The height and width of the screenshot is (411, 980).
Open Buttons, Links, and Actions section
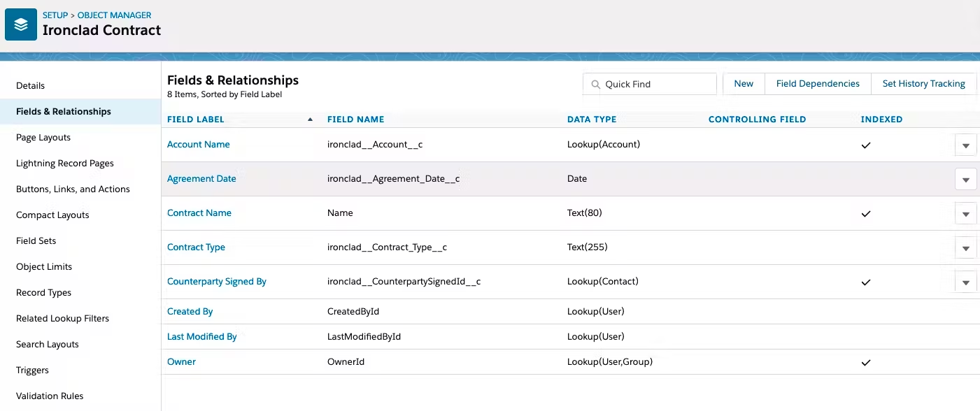(x=73, y=189)
